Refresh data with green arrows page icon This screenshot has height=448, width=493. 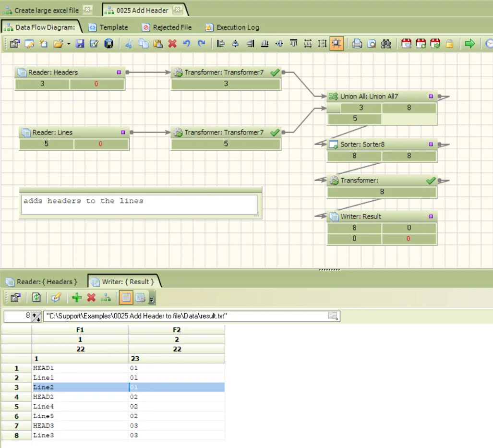tap(36, 297)
